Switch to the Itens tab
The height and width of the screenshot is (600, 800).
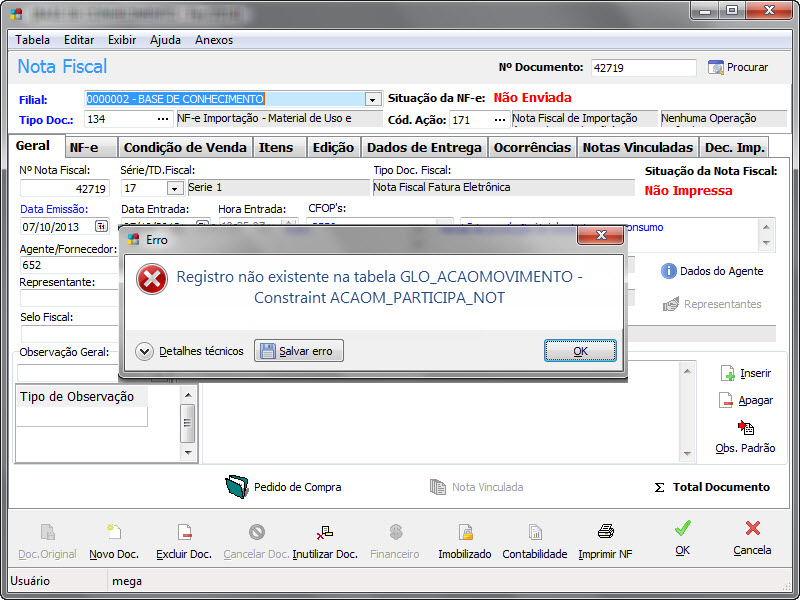click(276, 147)
